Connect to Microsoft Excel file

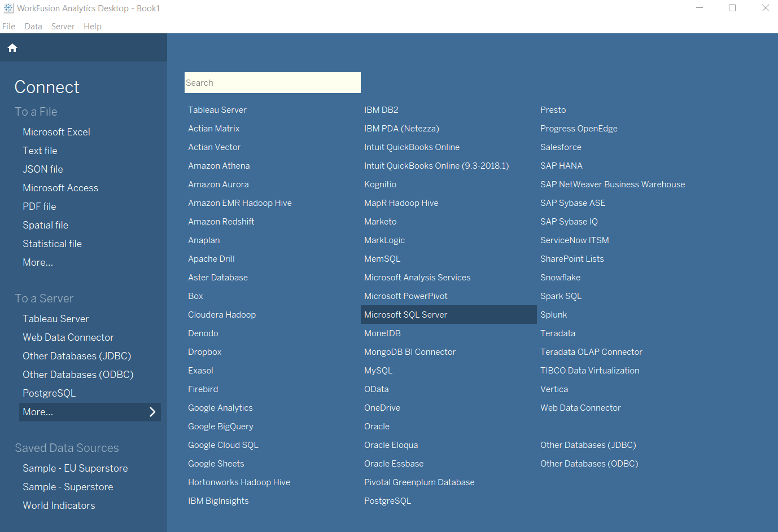56,132
